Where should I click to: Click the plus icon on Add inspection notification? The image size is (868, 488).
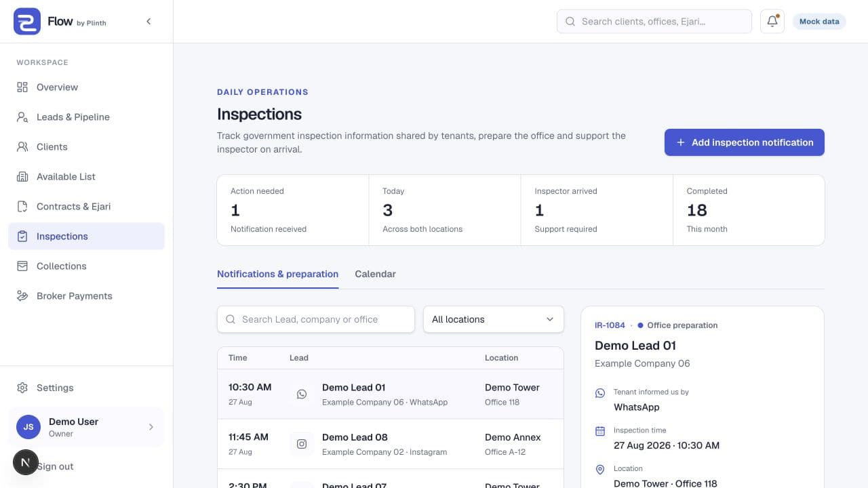(x=681, y=142)
